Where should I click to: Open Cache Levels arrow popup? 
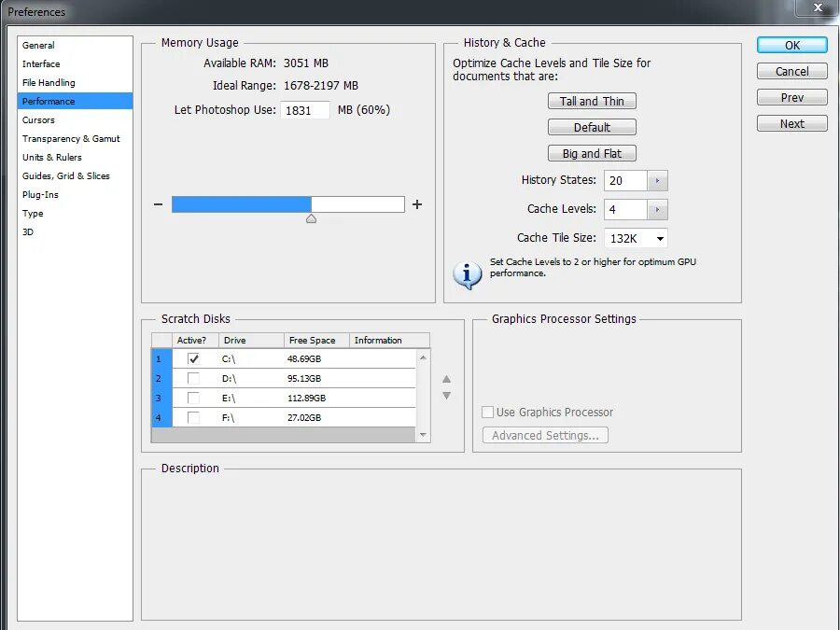(657, 209)
